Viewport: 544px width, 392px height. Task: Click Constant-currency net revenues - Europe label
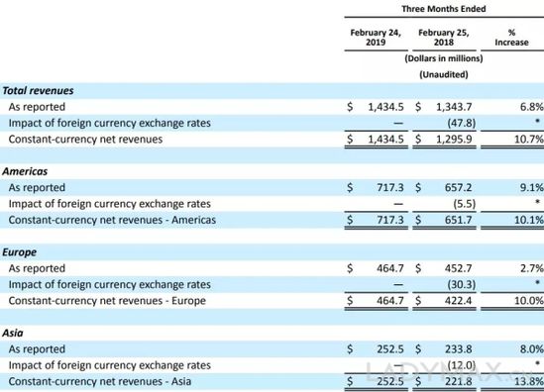[107, 301]
